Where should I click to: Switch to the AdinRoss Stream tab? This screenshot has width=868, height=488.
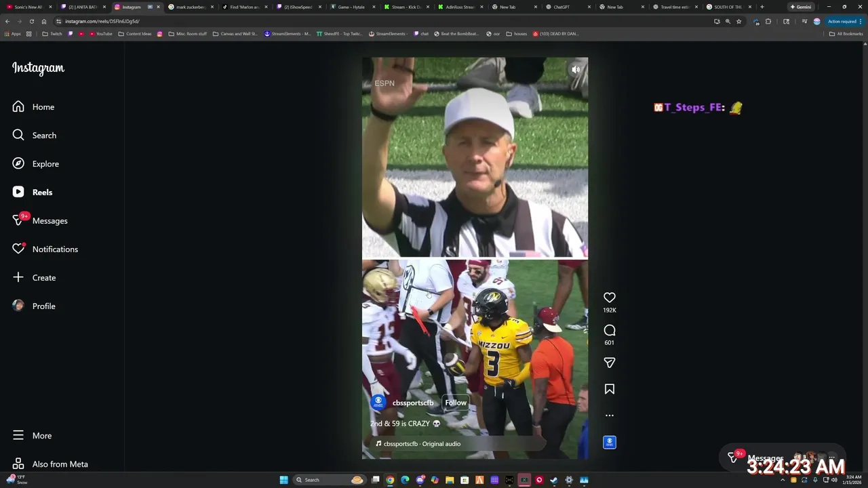click(x=460, y=7)
